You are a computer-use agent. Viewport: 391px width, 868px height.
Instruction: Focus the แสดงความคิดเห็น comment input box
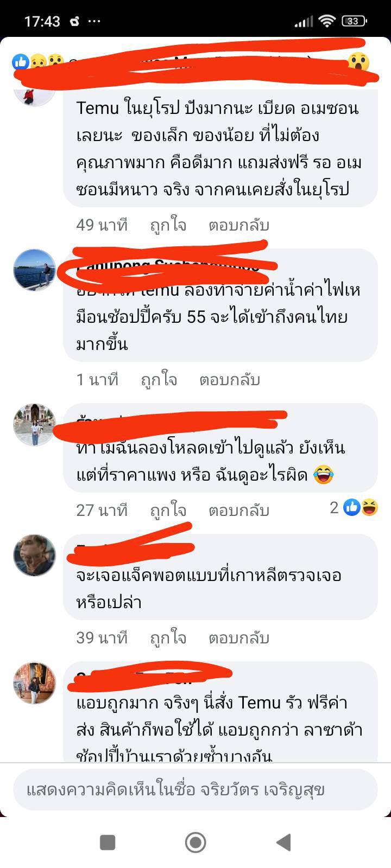(195, 789)
